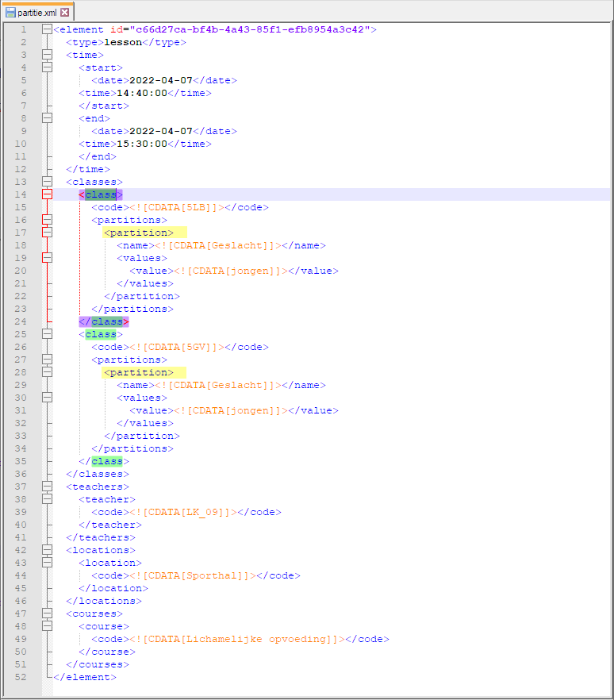Close the partitie.xml tab
Viewport: 614px width, 700px height.
(x=65, y=12)
